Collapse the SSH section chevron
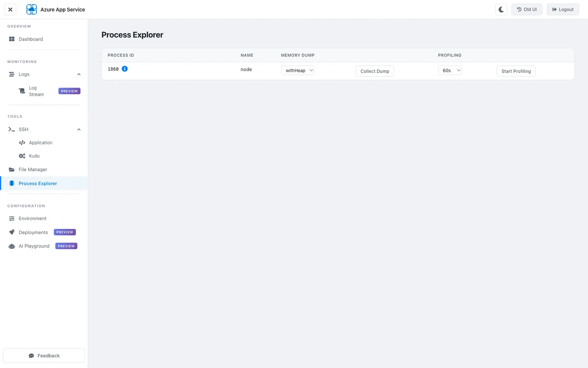 pyautogui.click(x=79, y=130)
